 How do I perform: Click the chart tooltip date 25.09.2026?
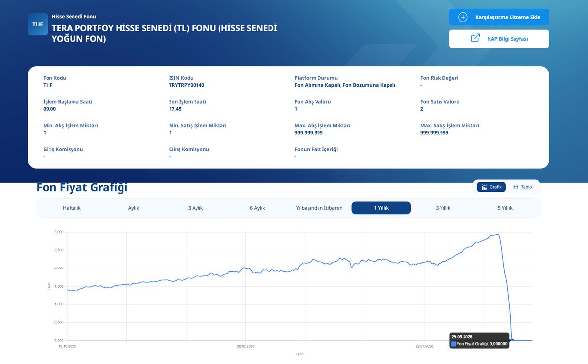click(462, 337)
